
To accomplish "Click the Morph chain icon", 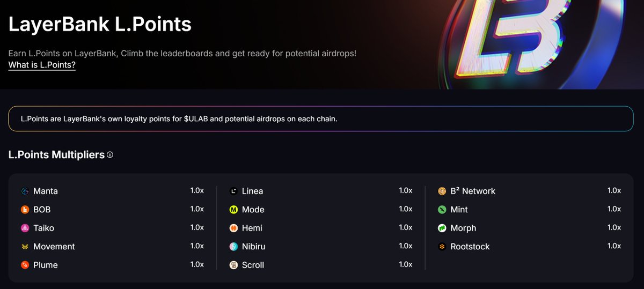I will 442,228.
